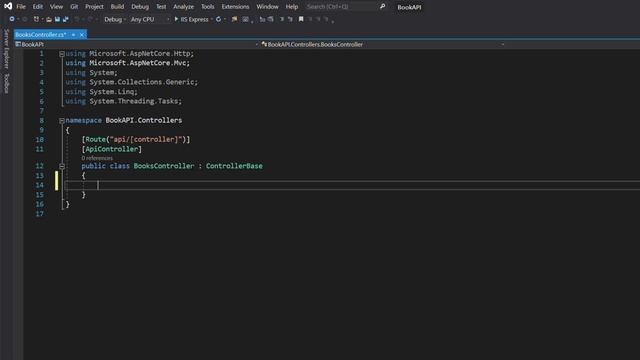Click the Save file icon
The image size is (640, 360).
coord(58,19)
